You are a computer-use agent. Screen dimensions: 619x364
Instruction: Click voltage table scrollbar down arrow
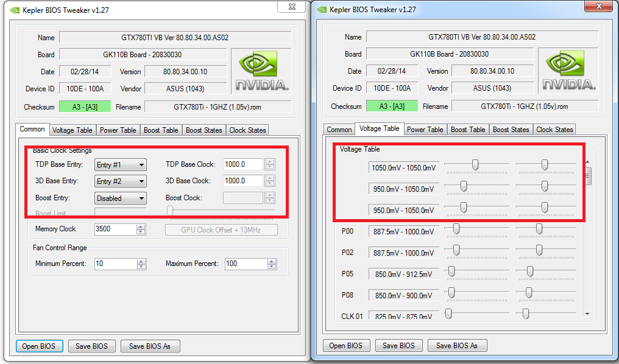588,314
